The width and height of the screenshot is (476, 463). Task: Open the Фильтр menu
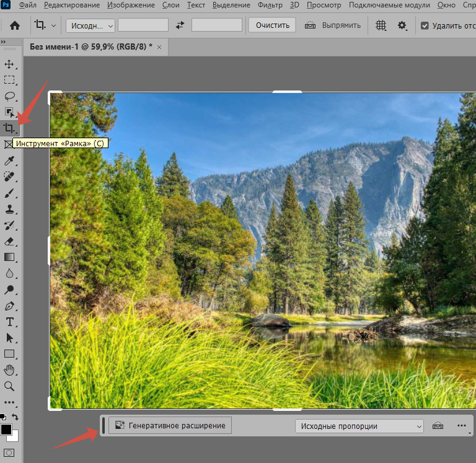point(270,5)
